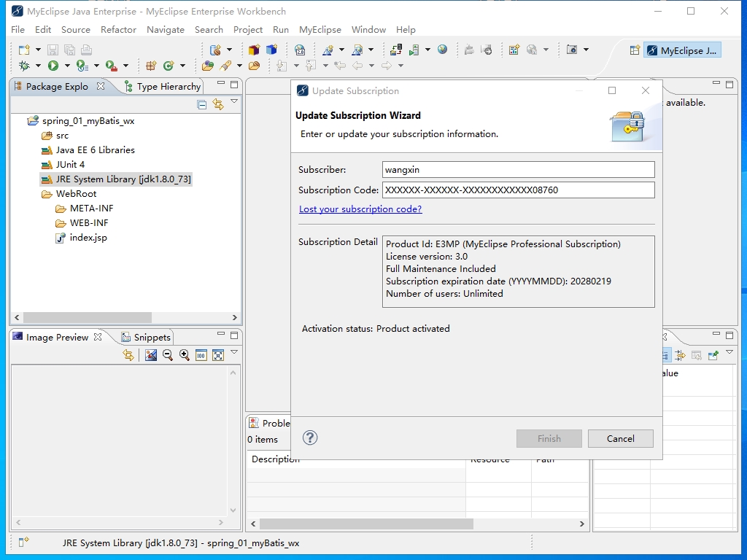
Task: Click the Deploy to server toolbar icon
Action: (x=396, y=50)
